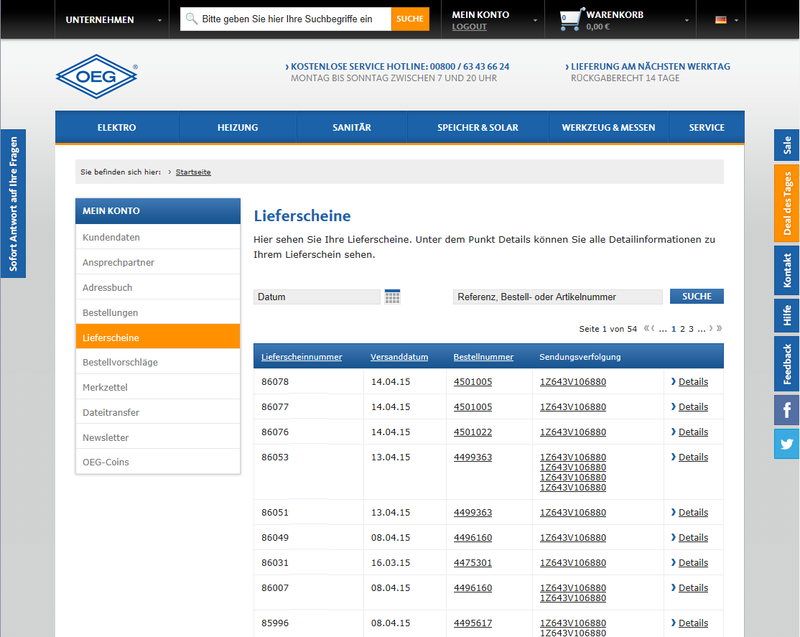
Task: Click the shopping cart icon
Action: coord(570,19)
